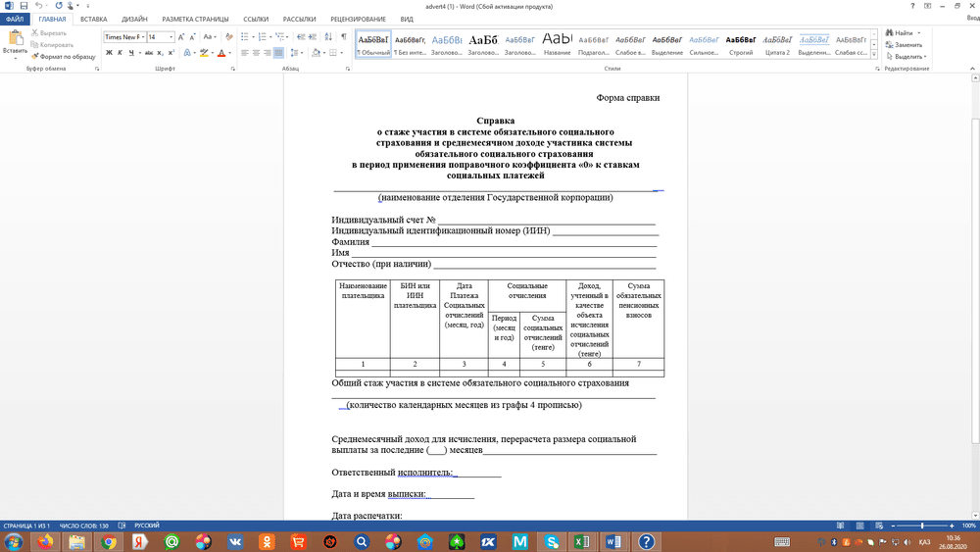Clear all formatting with the eraser icon
The height and width of the screenshot is (552, 980).
coord(228,37)
